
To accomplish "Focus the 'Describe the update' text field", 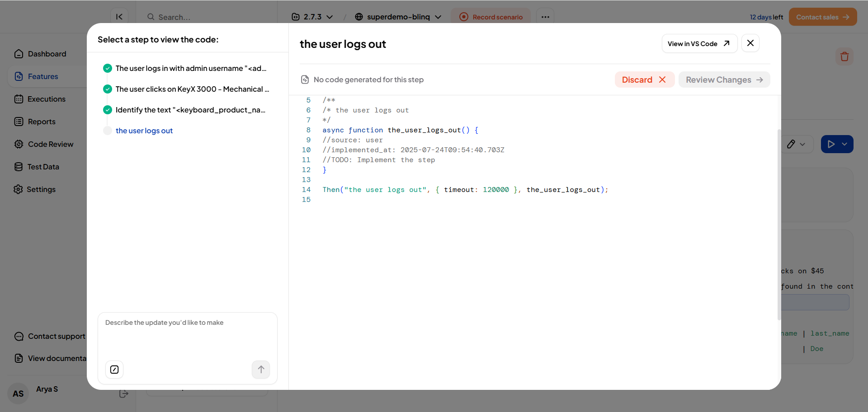I will click(187, 337).
